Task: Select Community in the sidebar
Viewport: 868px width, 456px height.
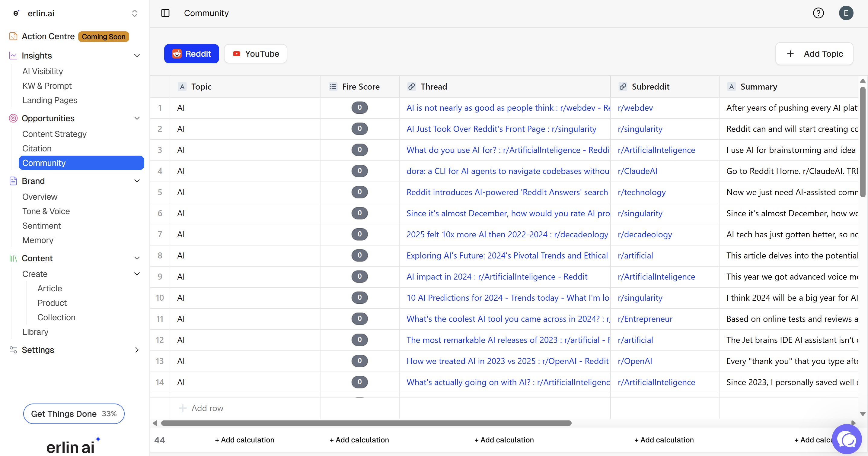Action: [x=81, y=163]
